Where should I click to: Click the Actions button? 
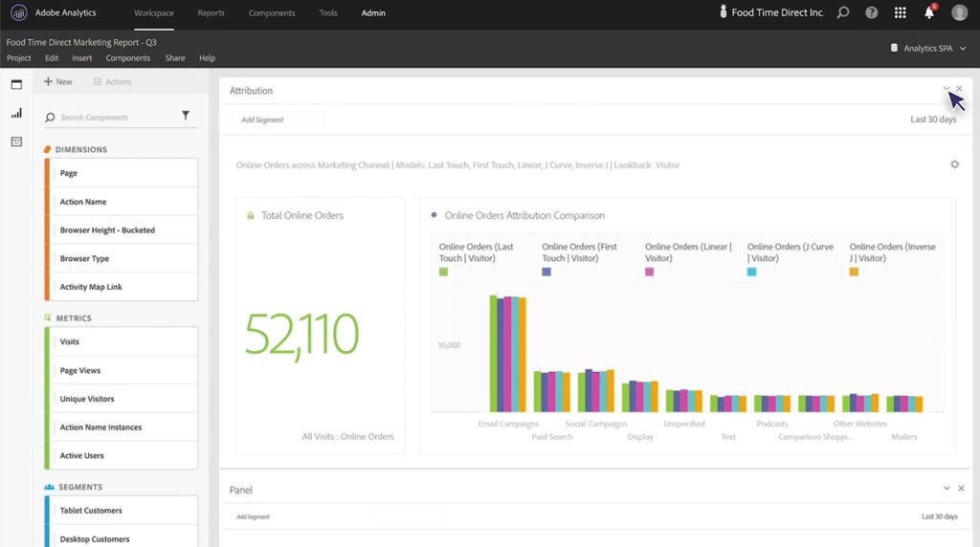pos(113,82)
